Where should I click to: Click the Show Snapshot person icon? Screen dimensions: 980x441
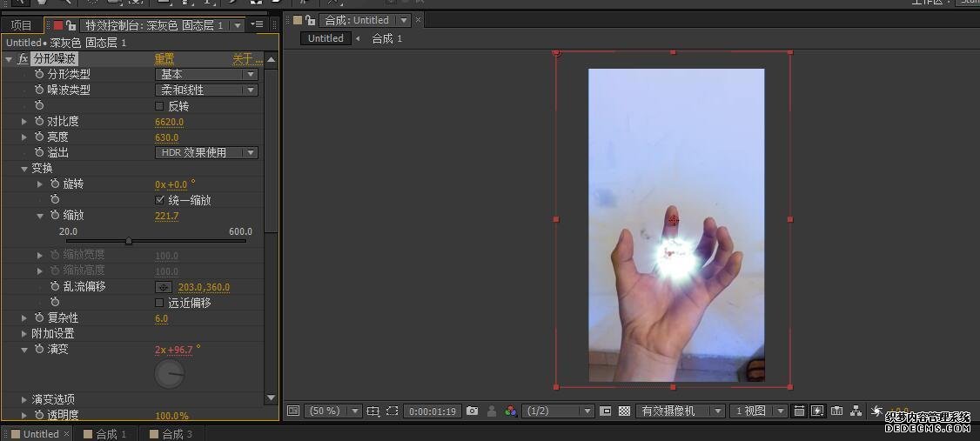(492, 411)
